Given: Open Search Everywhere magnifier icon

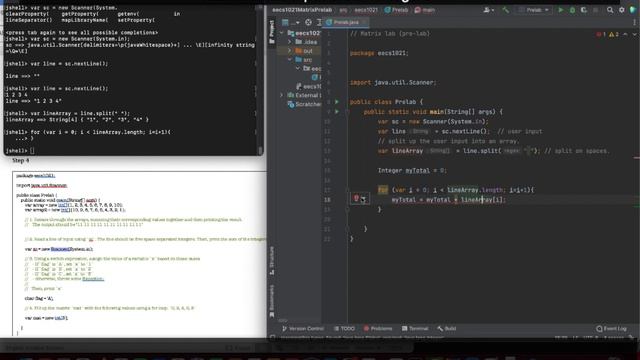Looking at the screenshot, I should (610, 10).
